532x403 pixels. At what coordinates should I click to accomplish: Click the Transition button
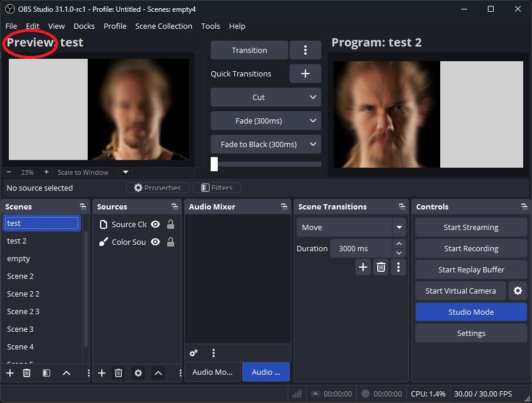point(250,50)
